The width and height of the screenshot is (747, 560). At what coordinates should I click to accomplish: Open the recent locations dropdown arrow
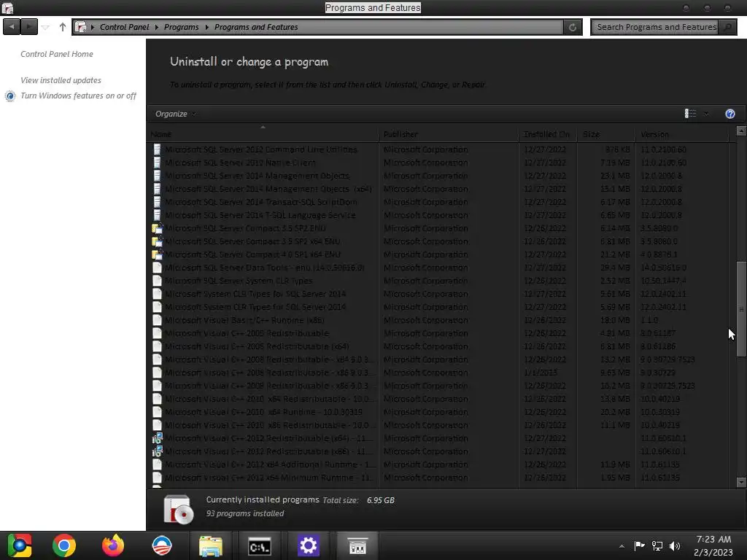(x=45, y=27)
